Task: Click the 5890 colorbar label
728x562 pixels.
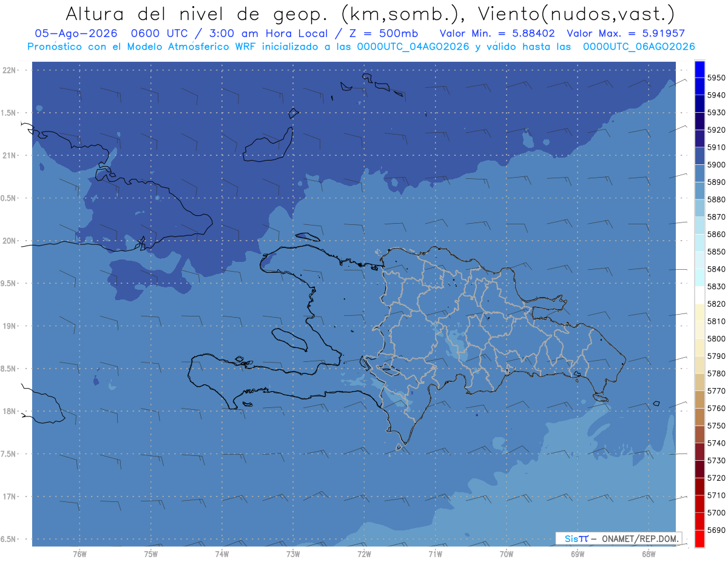Action: click(x=716, y=182)
